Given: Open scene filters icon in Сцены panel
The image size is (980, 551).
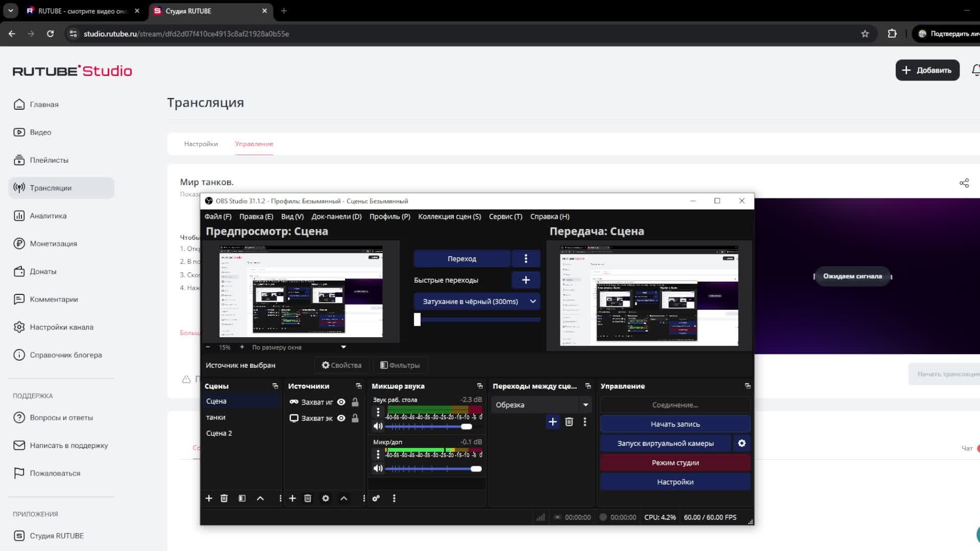Looking at the screenshot, I should (x=242, y=498).
